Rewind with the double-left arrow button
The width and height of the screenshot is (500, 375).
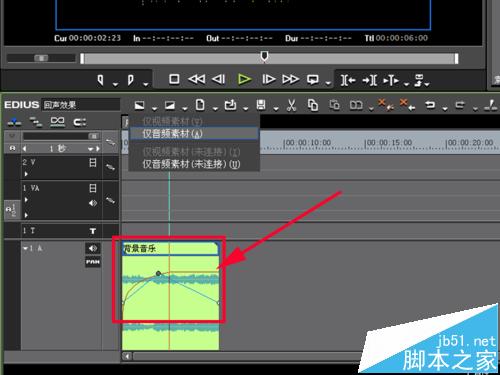point(197,79)
